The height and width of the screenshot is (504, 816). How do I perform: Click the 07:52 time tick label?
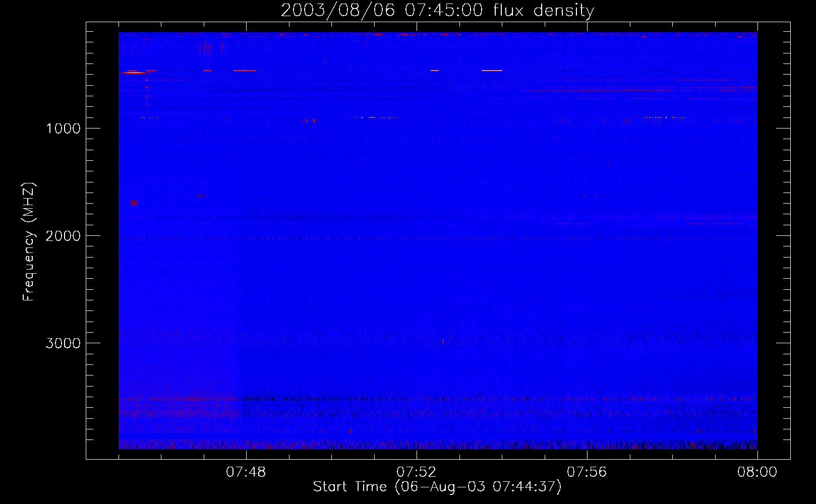(417, 472)
